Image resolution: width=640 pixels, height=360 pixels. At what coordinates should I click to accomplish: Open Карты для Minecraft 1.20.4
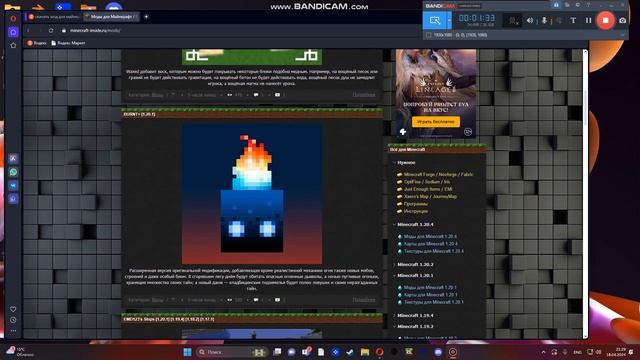pyautogui.click(x=431, y=244)
